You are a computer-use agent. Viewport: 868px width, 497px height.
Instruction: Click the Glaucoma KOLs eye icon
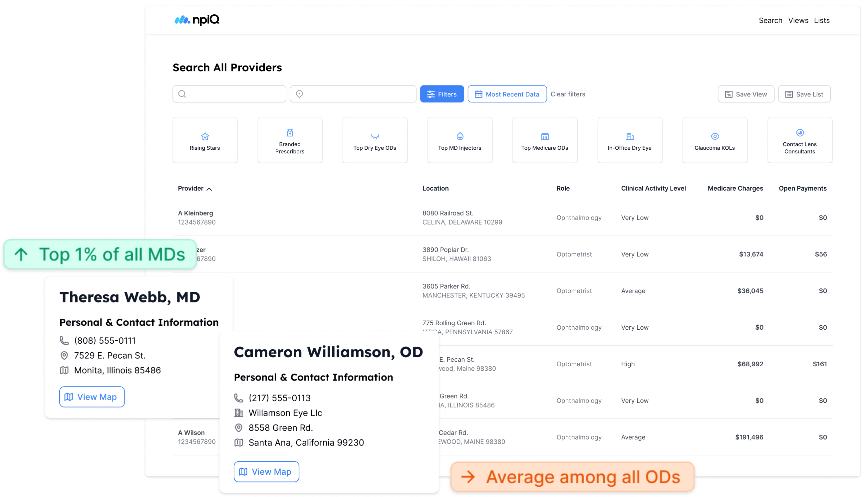(715, 136)
